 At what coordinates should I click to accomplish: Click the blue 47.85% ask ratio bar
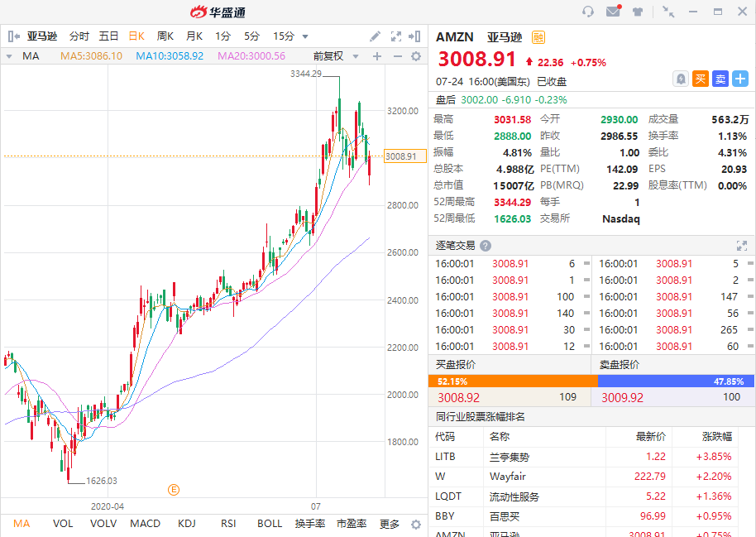click(x=676, y=381)
